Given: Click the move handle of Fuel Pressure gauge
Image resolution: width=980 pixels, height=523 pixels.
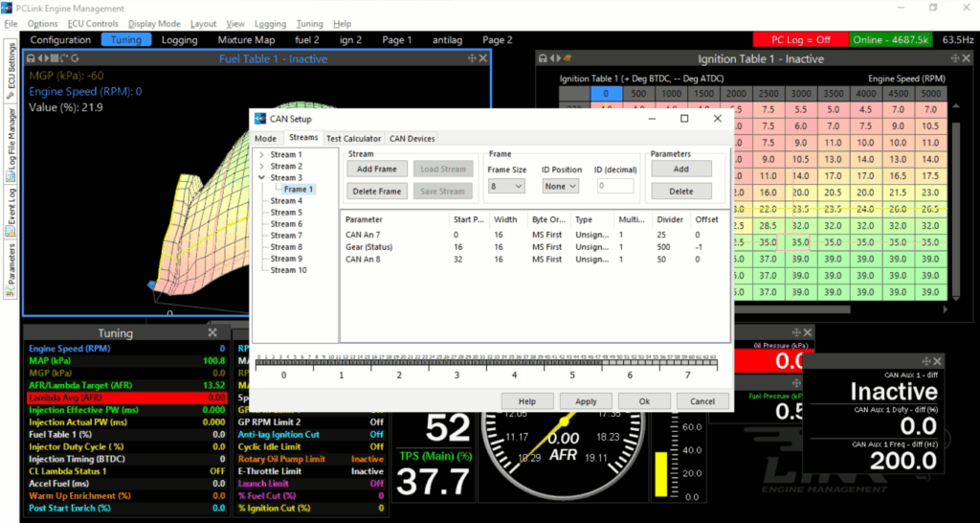Looking at the screenshot, I should (796, 383).
